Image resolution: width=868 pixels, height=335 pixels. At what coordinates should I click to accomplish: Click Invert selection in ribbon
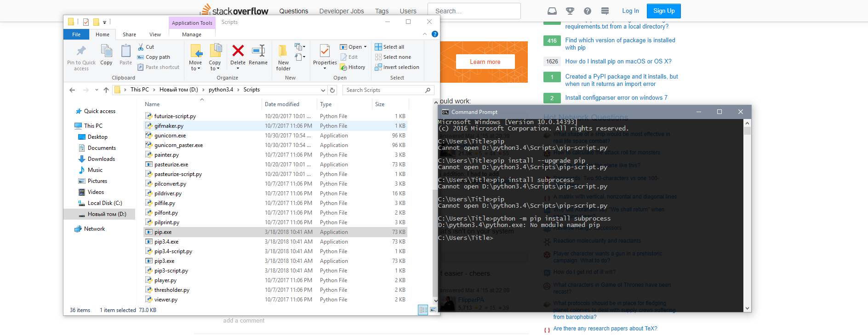397,67
